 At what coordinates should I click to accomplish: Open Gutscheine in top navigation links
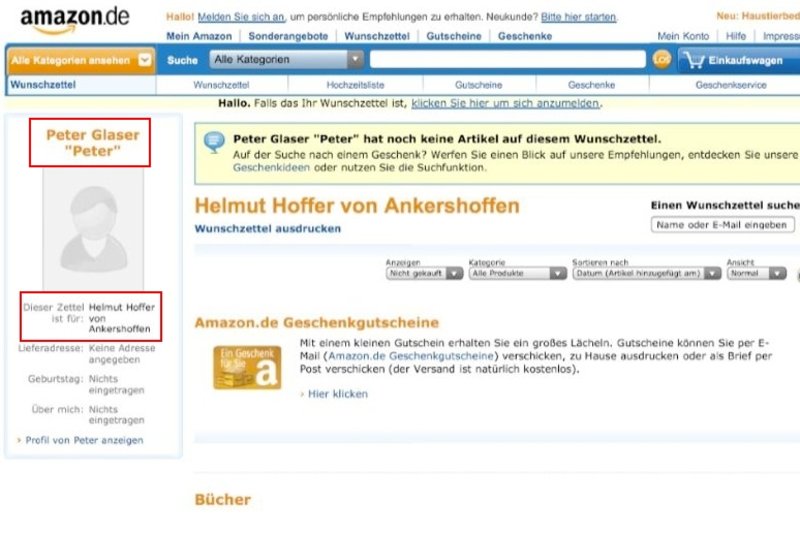454,36
